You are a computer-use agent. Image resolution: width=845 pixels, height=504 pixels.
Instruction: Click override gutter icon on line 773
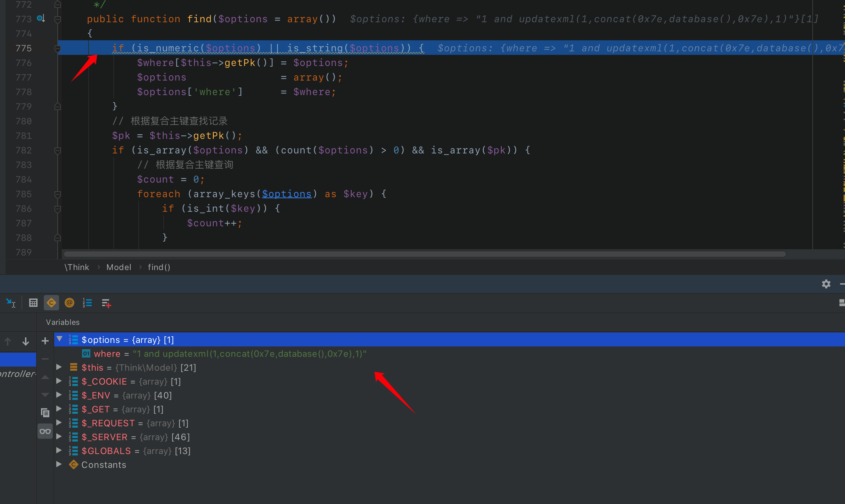pyautogui.click(x=41, y=18)
